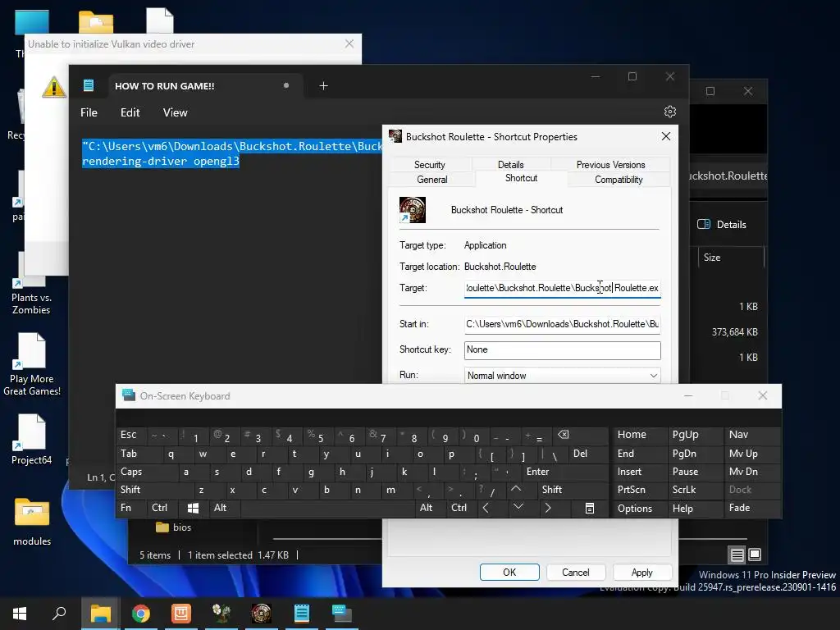
Task: Click OK in Shortcut Properties
Action: pyautogui.click(x=509, y=572)
